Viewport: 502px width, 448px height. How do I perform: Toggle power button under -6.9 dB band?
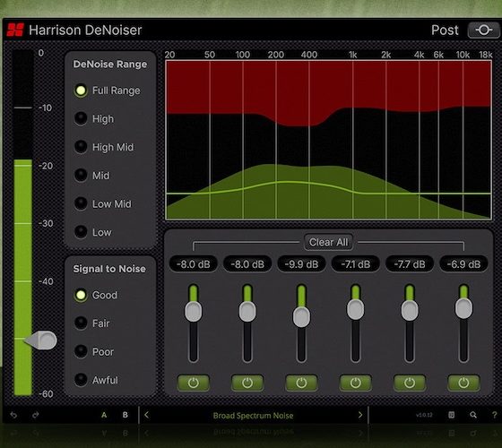(464, 383)
